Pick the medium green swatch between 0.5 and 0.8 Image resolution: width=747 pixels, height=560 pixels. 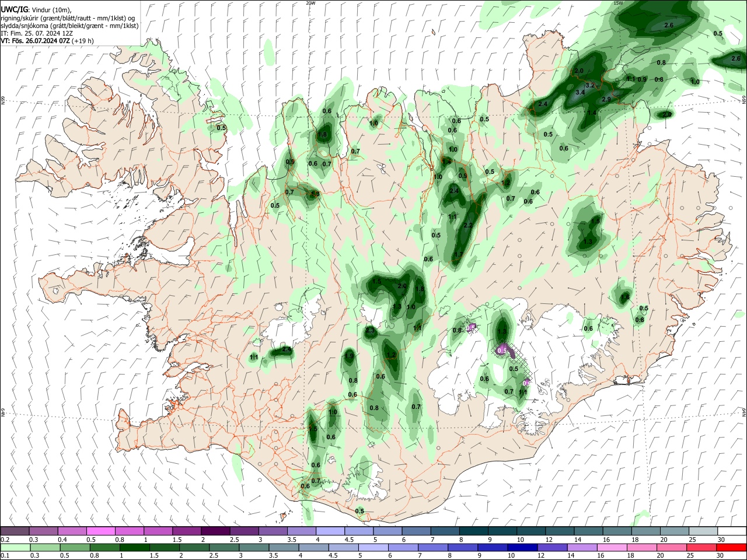pos(75,547)
